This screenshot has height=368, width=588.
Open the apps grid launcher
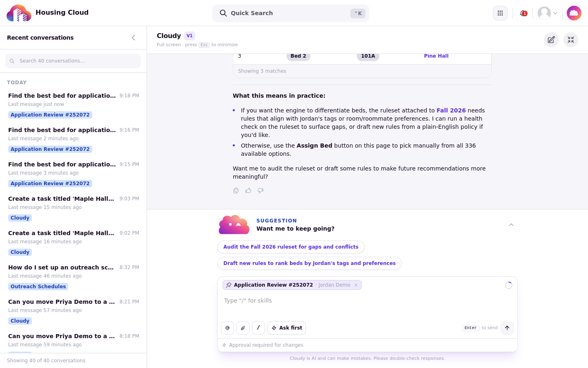click(x=500, y=13)
